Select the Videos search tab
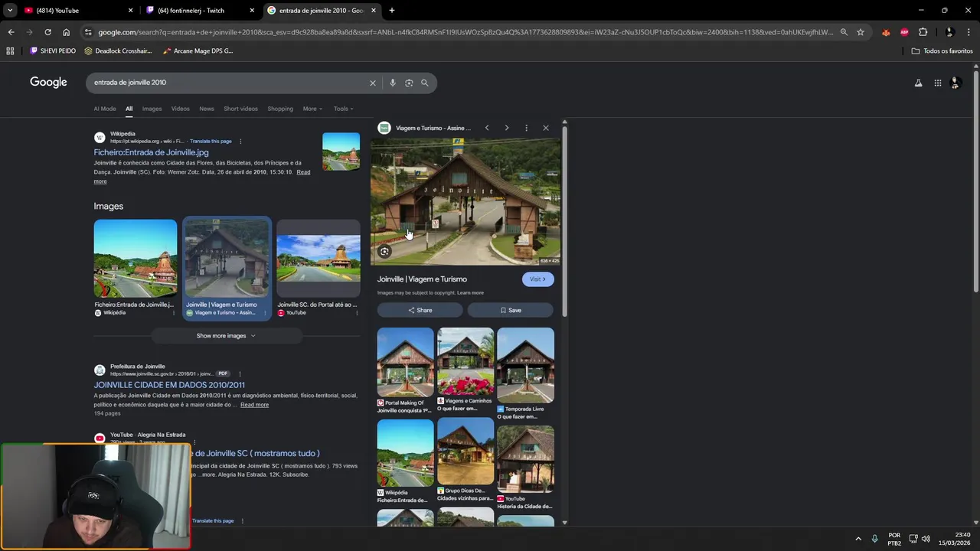 (180, 109)
